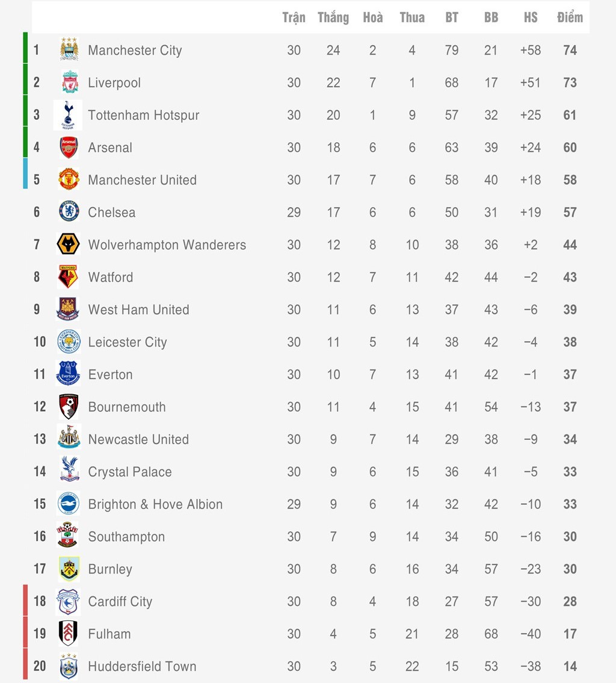Image resolution: width=616 pixels, height=683 pixels.
Task: Select the Brighton & Hove Albion name
Action: click(x=155, y=504)
